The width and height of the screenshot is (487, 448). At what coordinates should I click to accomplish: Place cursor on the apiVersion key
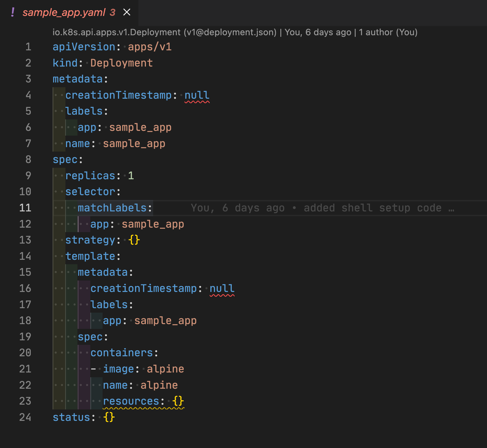coord(84,47)
